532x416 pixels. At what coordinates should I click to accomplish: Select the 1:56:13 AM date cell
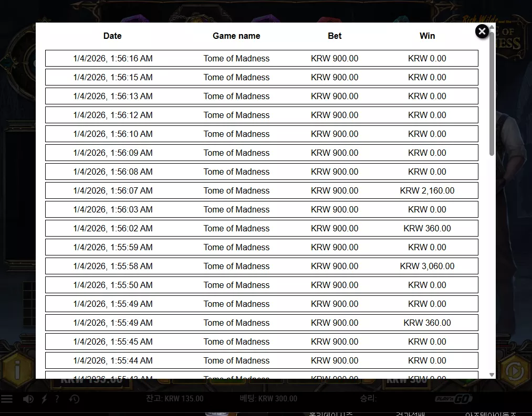click(112, 97)
